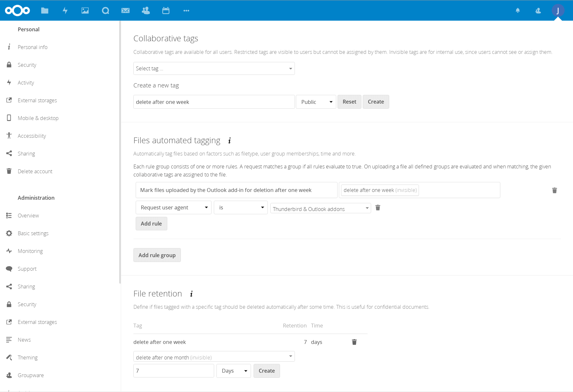Screen dimensions: 573x392
Task: Expand the Select tag dropdown
Action: (214, 68)
